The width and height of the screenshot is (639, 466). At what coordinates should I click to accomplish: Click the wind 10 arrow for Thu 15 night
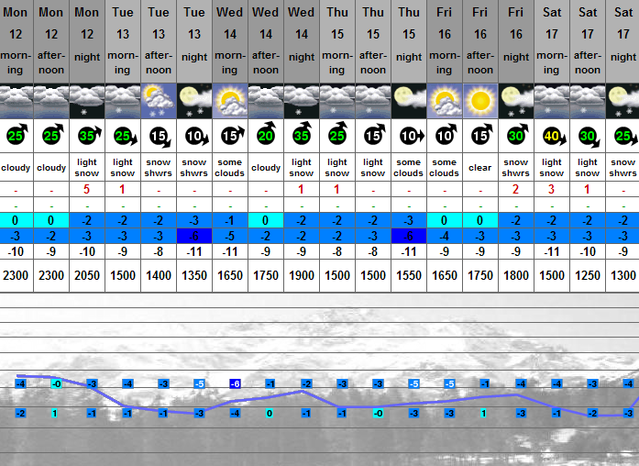412,136
